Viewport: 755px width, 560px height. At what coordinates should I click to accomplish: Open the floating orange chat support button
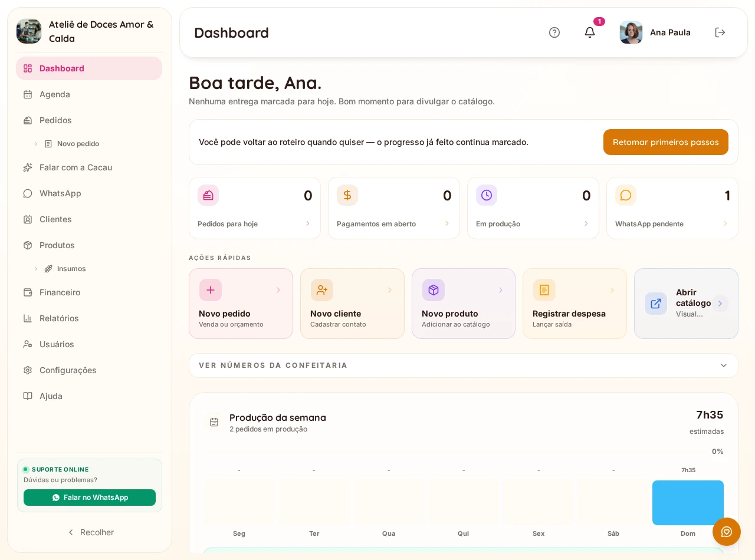(727, 532)
